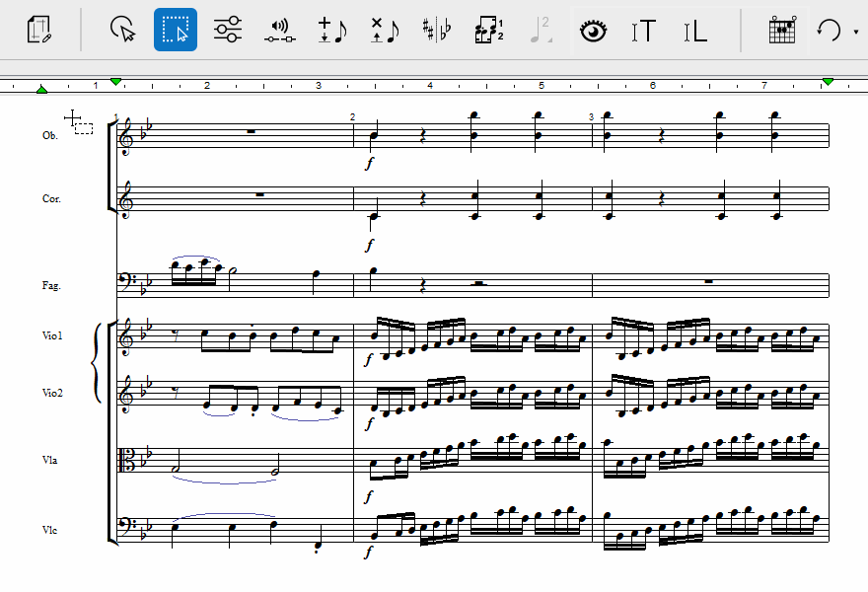The image size is (868, 592).
Task: Click the greyed-out voice 2 note icon
Action: point(541,30)
